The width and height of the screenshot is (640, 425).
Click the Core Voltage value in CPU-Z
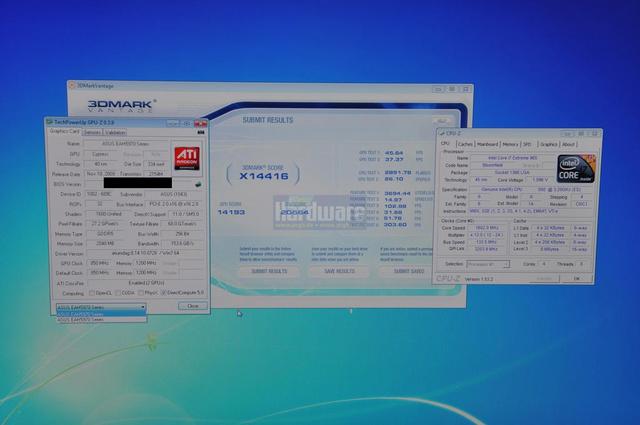tap(540, 180)
